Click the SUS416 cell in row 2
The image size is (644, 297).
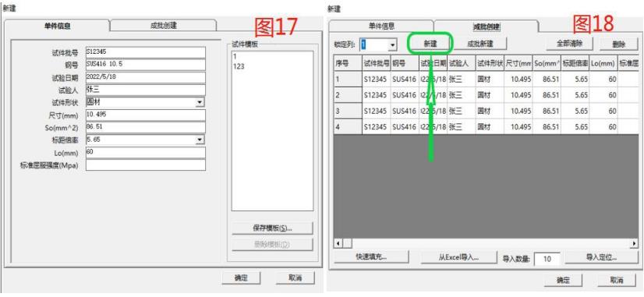[x=405, y=95]
